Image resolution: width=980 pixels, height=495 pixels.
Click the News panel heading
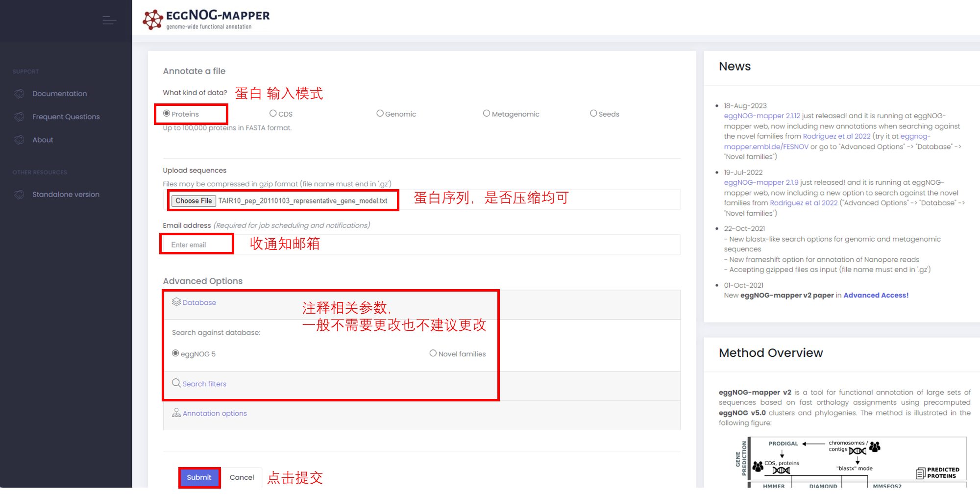(x=735, y=66)
